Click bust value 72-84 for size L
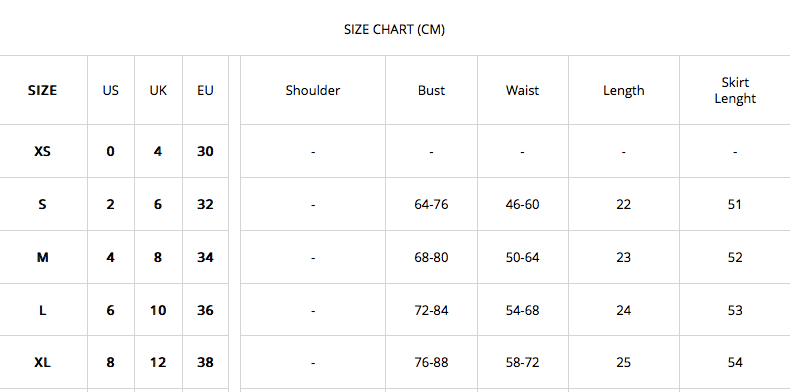The width and height of the screenshot is (790, 392). (x=431, y=310)
